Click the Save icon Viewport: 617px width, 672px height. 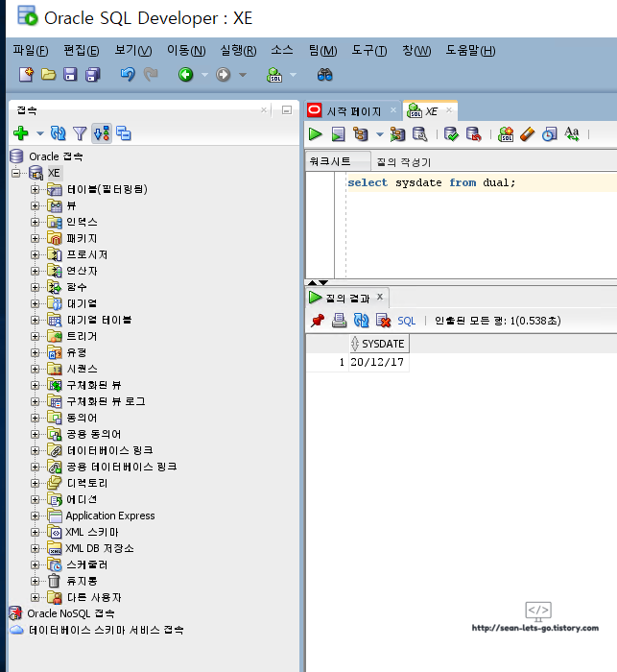pos(70,75)
